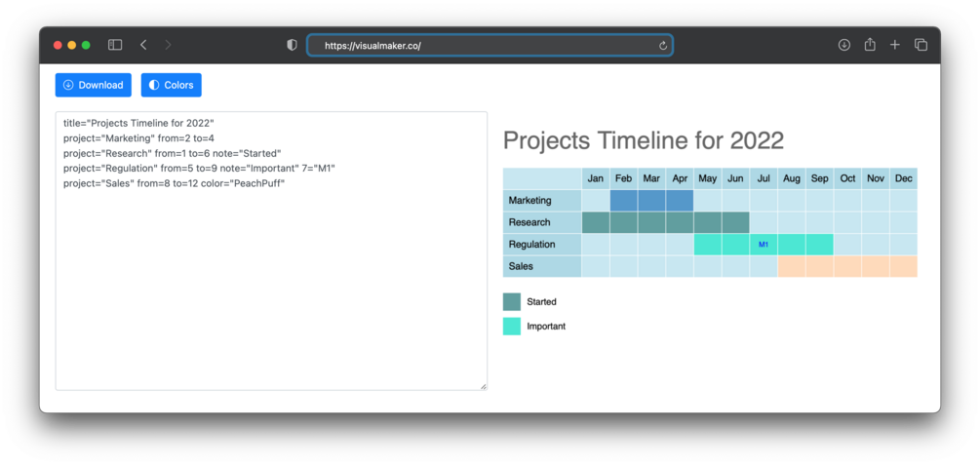Click the Safari sidebar toggle icon
980x465 pixels.
115,45
